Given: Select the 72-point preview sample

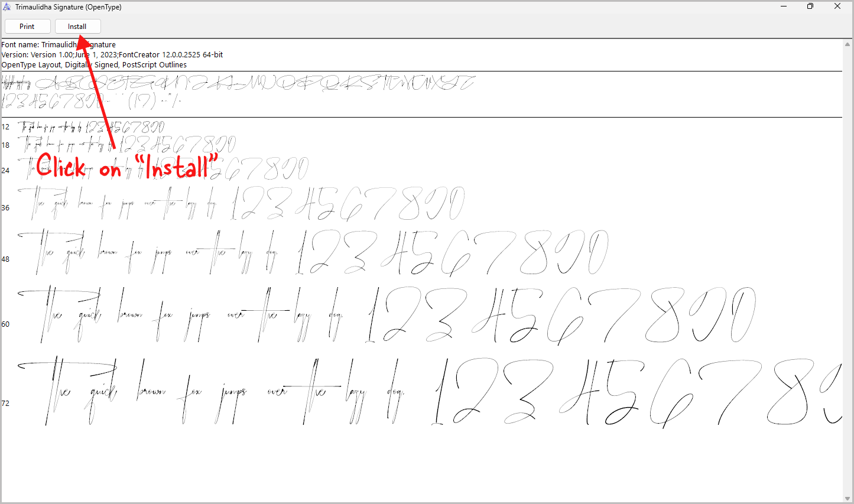Looking at the screenshot, I should point(414,390).
